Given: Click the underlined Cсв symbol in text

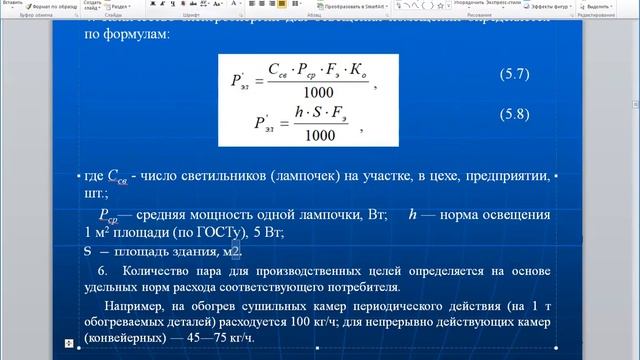Looking at the screenshot, I should [117, 177].
